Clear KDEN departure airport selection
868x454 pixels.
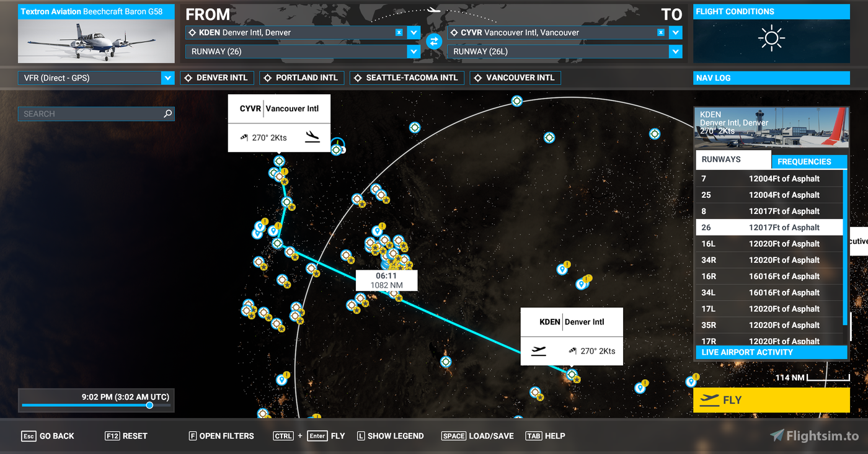click(x=399, y=32)
